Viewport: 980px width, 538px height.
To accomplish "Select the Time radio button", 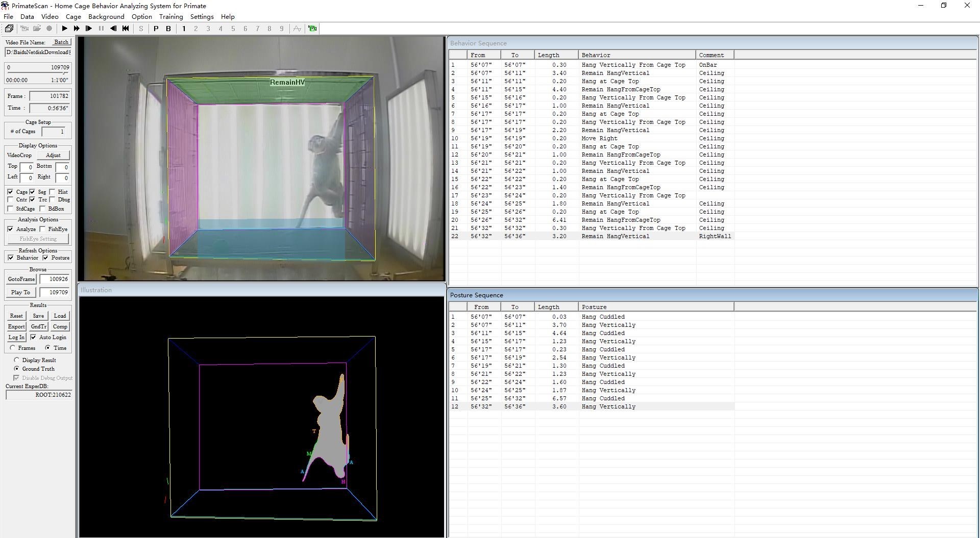I will pyautogui.click(x=48, y=348).
